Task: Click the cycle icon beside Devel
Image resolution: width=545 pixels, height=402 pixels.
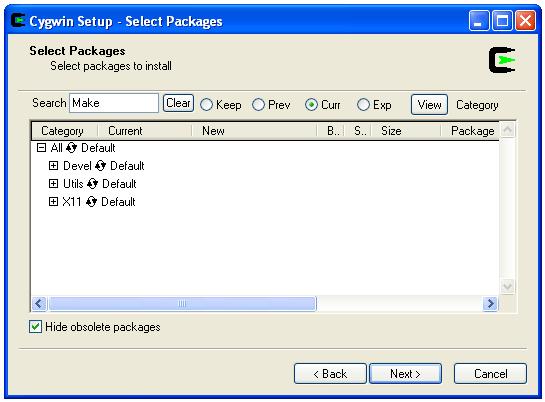Action: click(100, 166)
